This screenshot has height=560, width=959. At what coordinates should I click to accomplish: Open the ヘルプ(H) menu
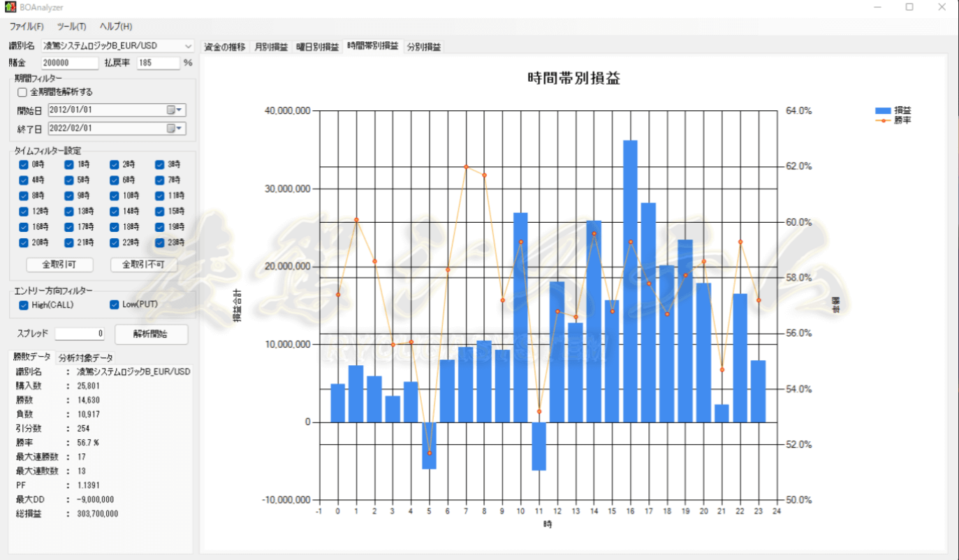115,27
